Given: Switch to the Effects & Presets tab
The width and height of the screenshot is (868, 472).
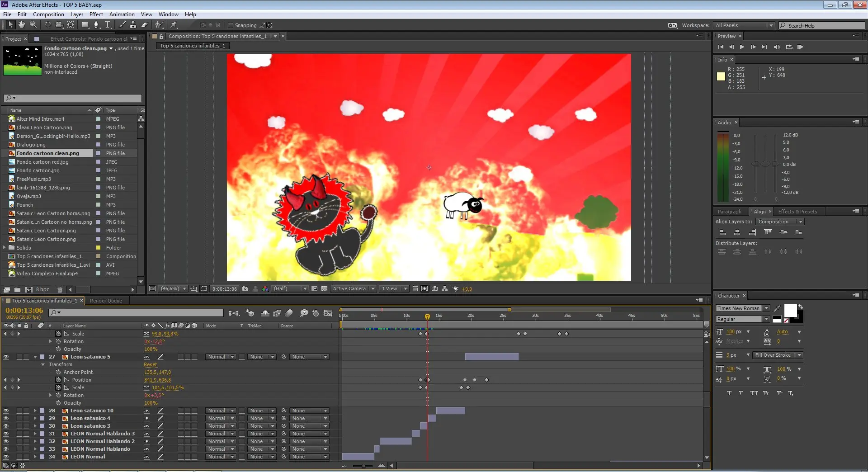Looking at the screenshot, I should (797, 212).
